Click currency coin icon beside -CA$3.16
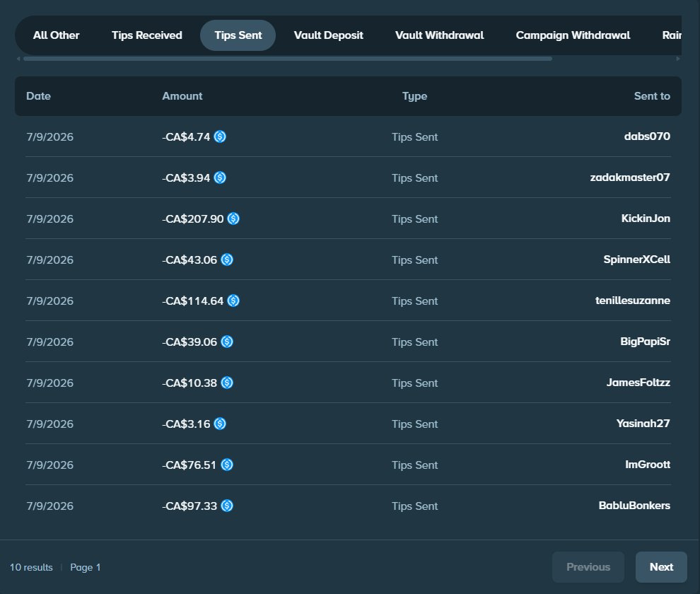The image size is (700, 594). coord(220,424)
